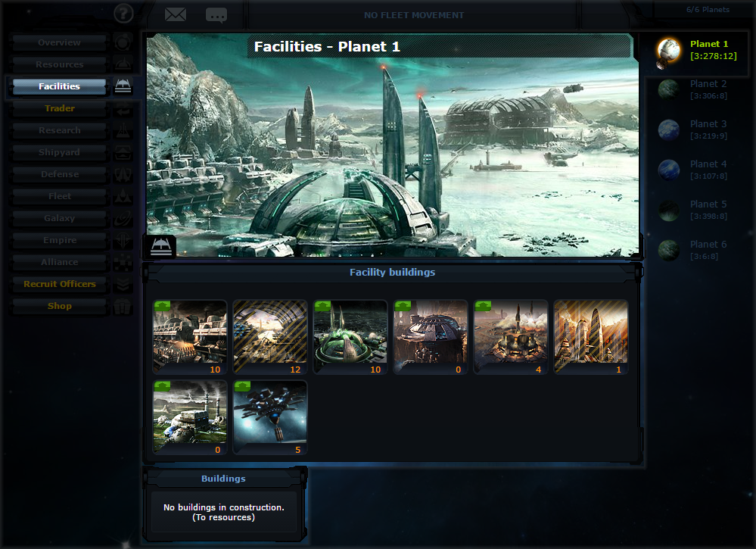Click the Planet 2 globe icon
756x549 pixels.
669,89
